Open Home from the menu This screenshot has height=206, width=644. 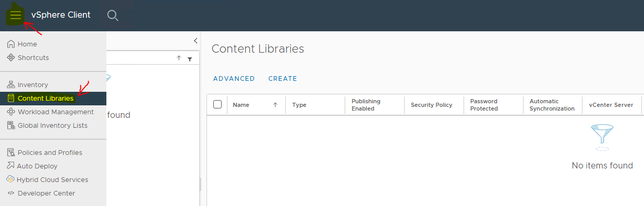click(27, 44)
